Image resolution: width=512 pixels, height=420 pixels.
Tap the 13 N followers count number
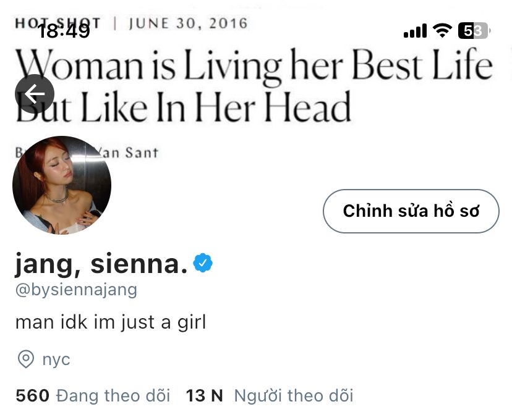205,395
